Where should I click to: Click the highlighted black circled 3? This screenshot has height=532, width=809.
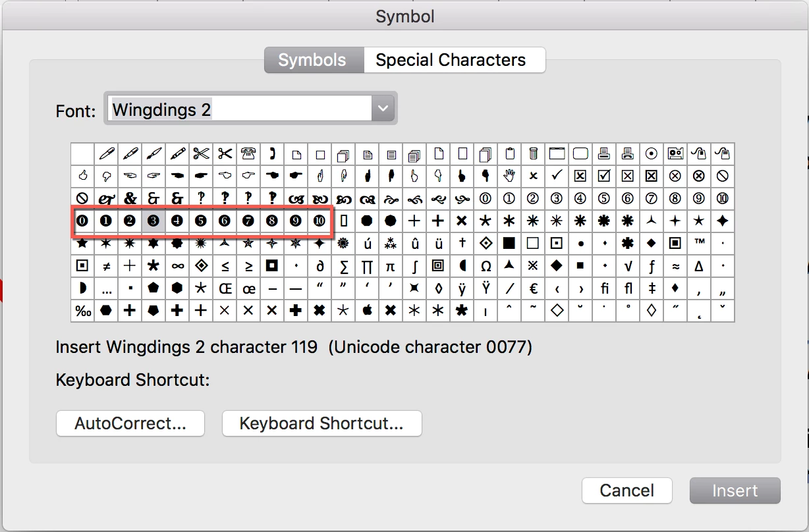point(153,221)
